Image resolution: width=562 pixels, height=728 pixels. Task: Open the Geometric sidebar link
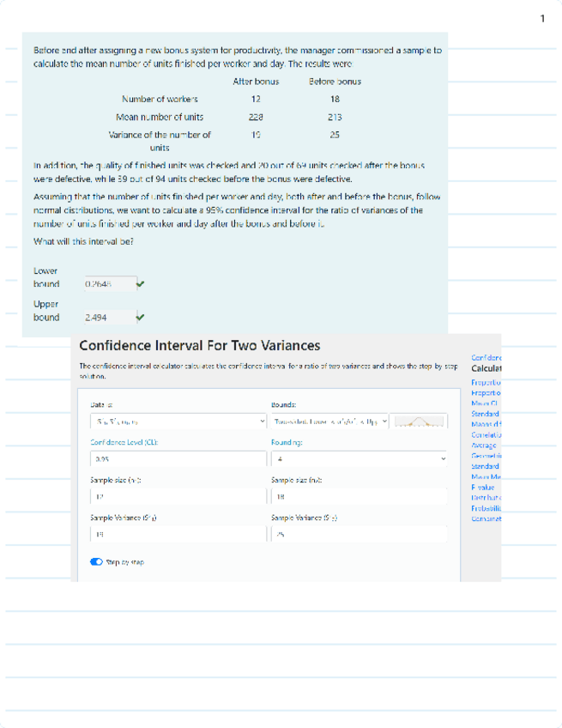(x=486, y=456)
